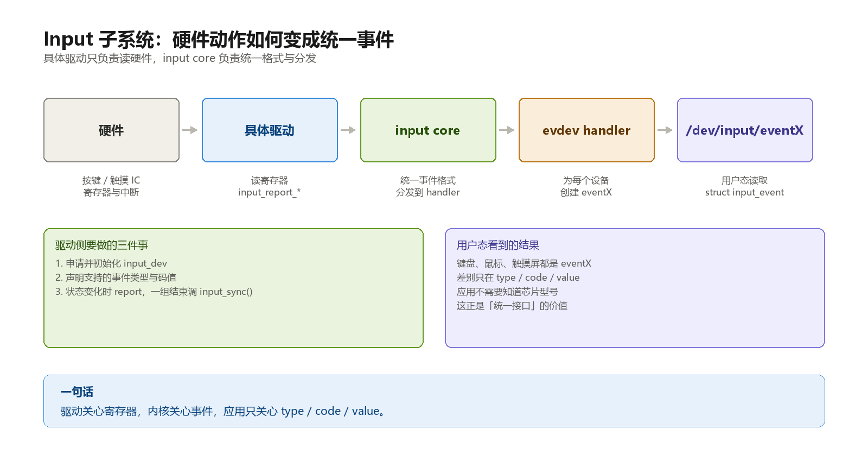Click the line "2. 声明支持的事件类型与码值"
Viewport: 868px width, 467px height.
[116, 277]
